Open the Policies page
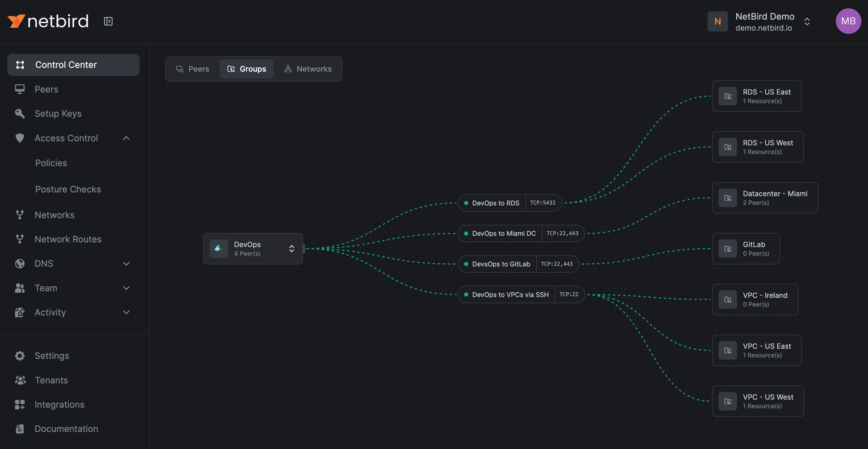The image size is (868, 449). pyautogui.click(x=51, y=163)
